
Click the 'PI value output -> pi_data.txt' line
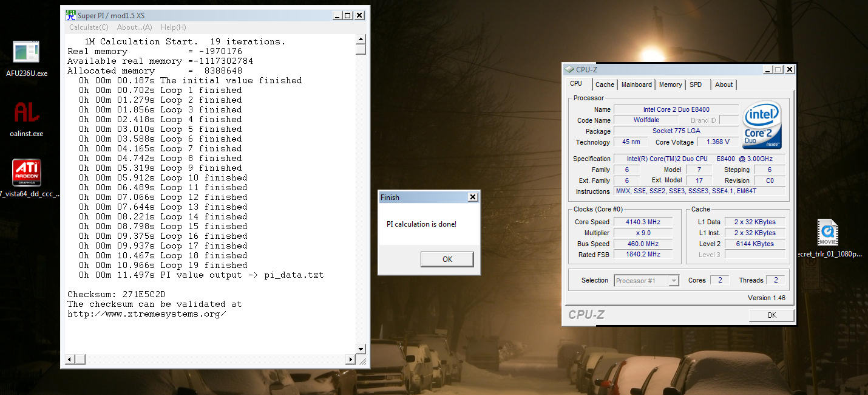tap(202, 275)
